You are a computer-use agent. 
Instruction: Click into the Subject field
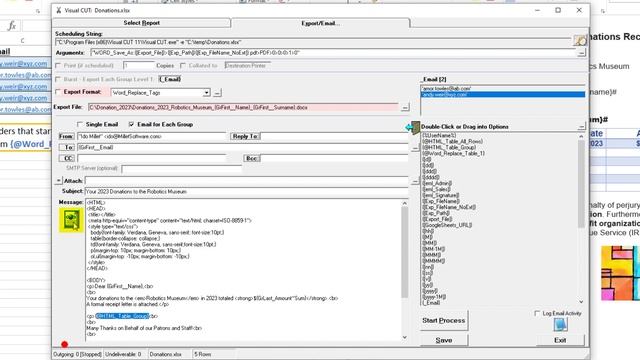247,191
